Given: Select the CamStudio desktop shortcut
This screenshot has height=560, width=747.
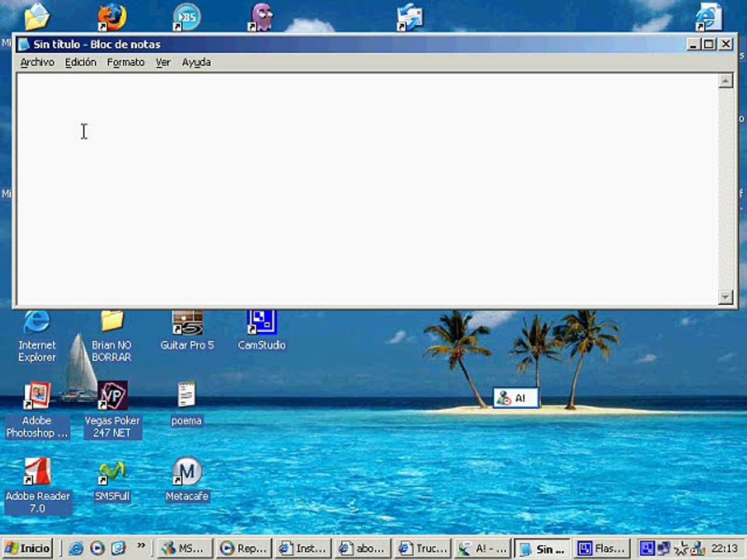Looking at the screenshot, I should pyautogui.click(x=261, y=331).
